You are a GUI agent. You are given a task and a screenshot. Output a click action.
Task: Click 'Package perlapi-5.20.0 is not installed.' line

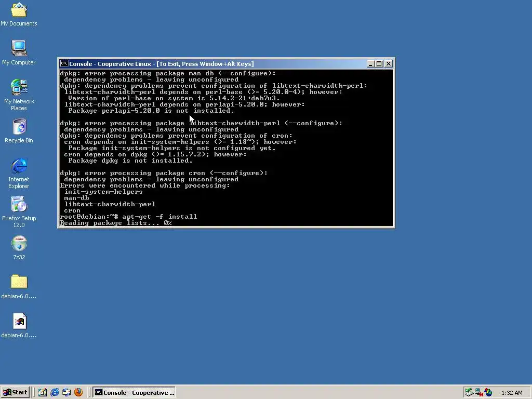click(151, 111)
